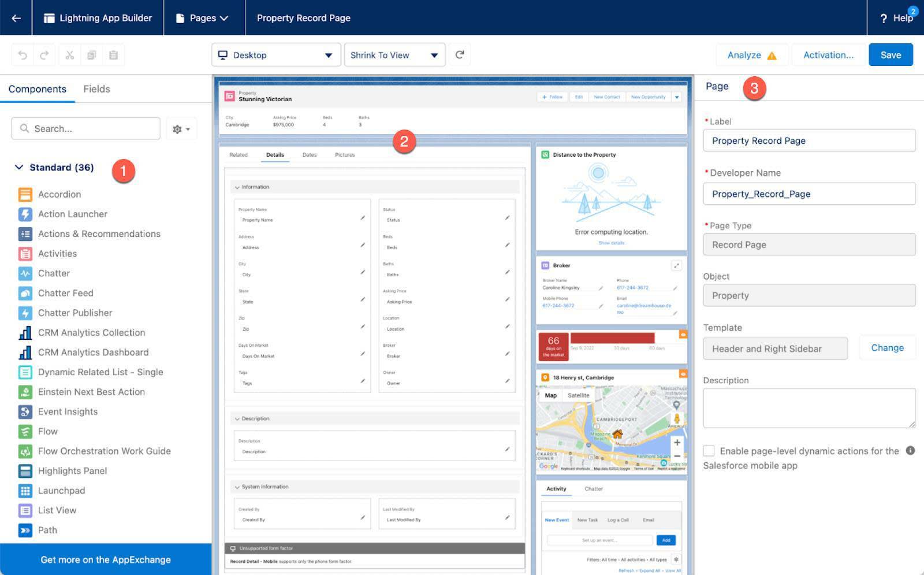The height and width of the screenshot is (575, 924).
Task: Select the Dynamic Related List - Single icon
Action: [x=25, y=372]
